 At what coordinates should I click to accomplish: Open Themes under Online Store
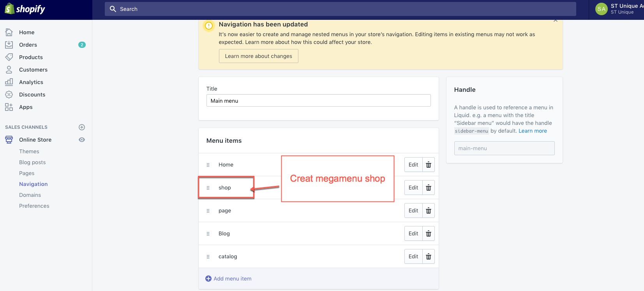[29, 151]
